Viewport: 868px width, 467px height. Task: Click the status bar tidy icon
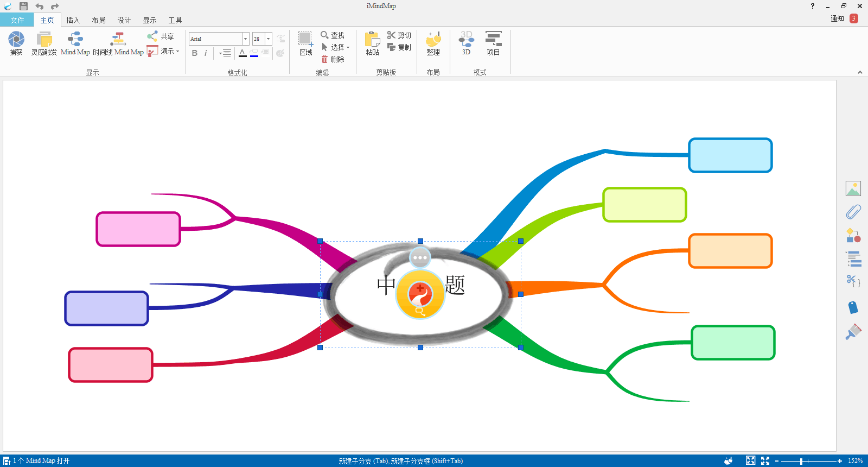[729, 460]
